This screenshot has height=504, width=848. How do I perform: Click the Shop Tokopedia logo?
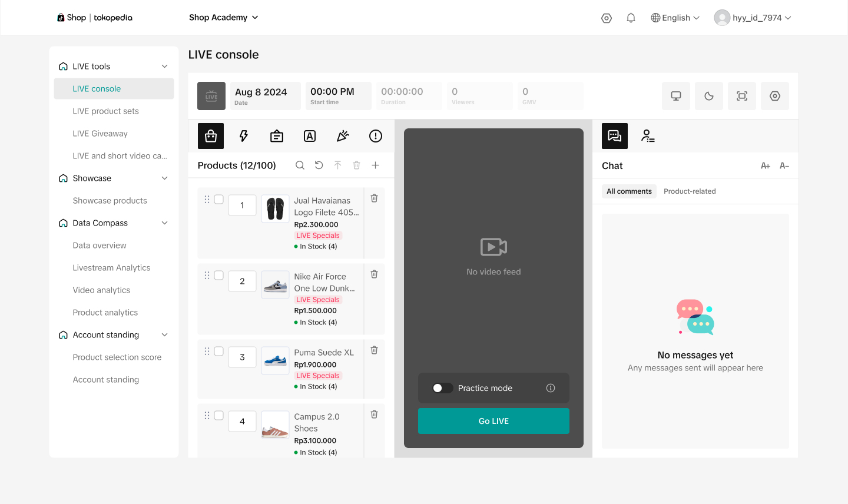[x=94, y=18]
